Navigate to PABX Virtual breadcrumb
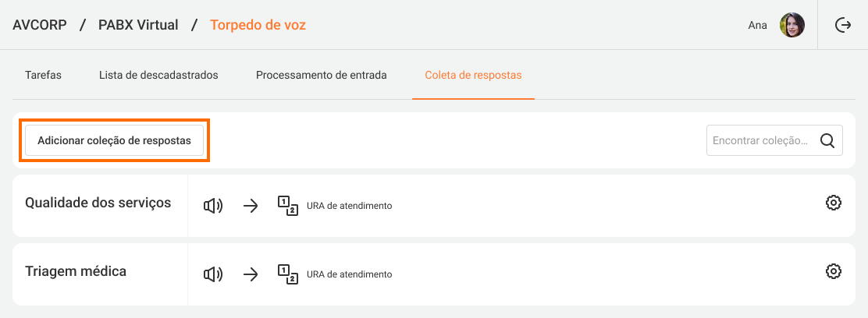Viewport: 868px width, 318px height. click(138, 25)
